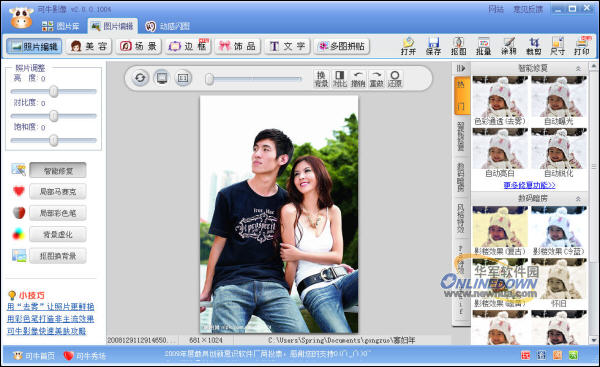Collapse the right-hand effects panel

tap(461, 69)
